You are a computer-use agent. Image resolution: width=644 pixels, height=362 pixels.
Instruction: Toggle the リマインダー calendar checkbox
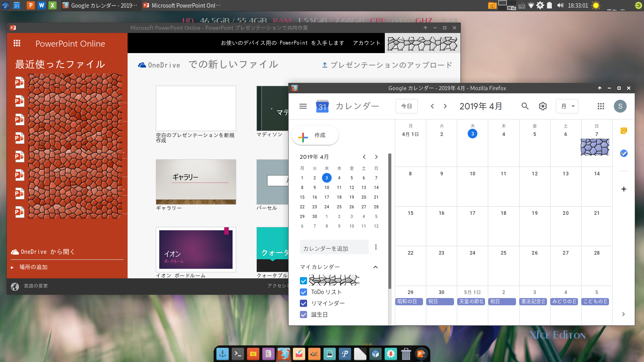(303, 303)
